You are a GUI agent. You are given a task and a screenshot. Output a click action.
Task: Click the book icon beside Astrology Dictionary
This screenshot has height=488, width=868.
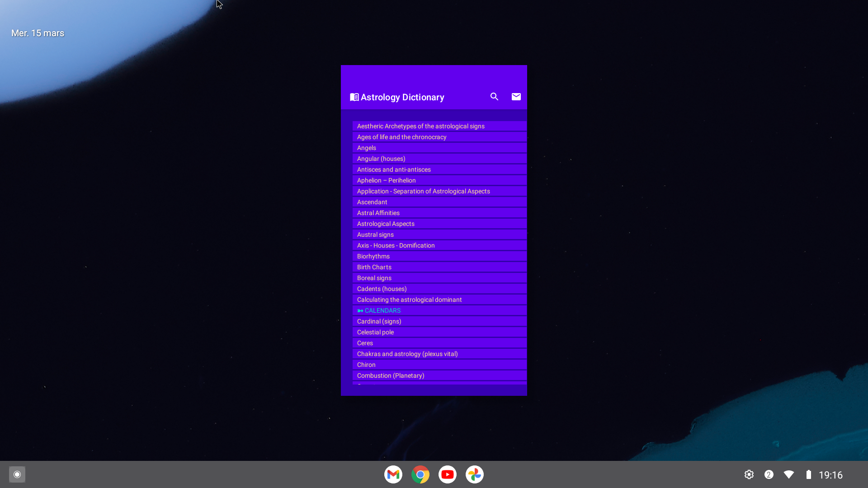(x=354, y=97)
